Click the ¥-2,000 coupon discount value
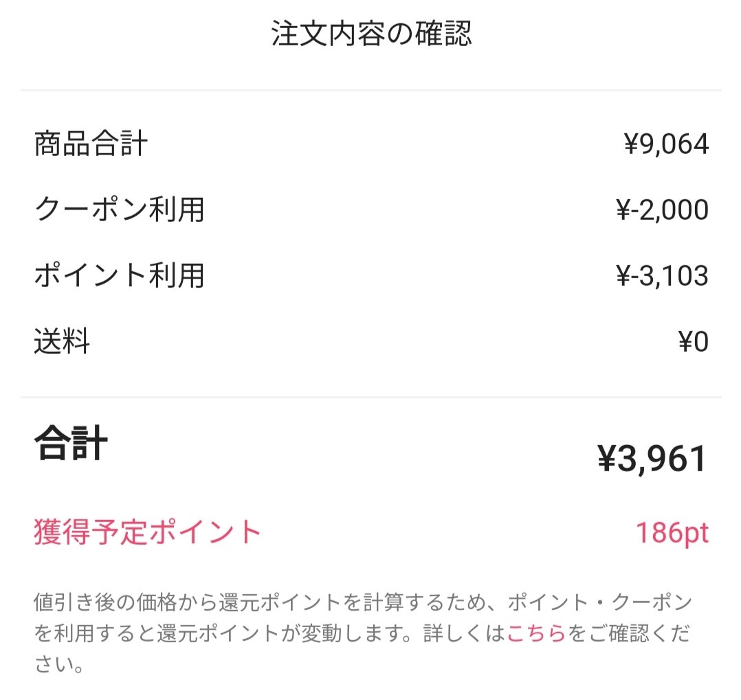This screenshot has height=700, width=741. 661,210
